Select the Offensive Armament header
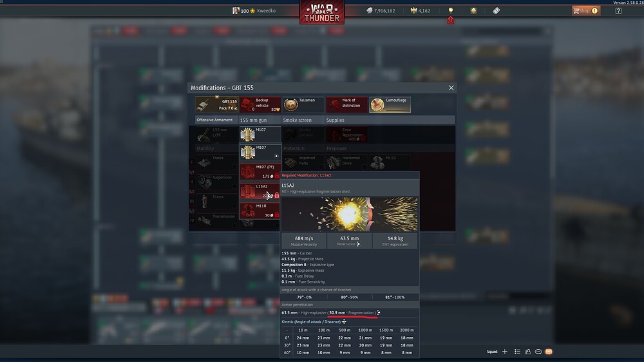 (x=215, y=120)
